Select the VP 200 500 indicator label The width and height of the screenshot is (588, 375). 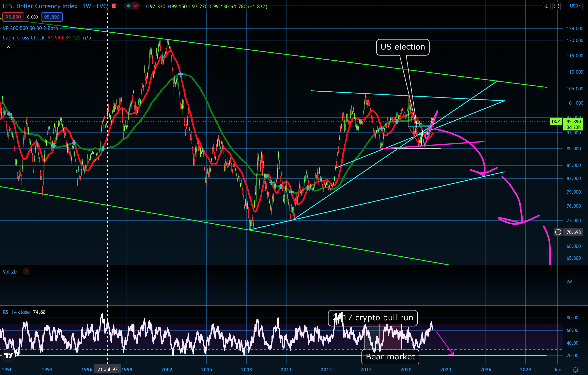coord(30,28)
